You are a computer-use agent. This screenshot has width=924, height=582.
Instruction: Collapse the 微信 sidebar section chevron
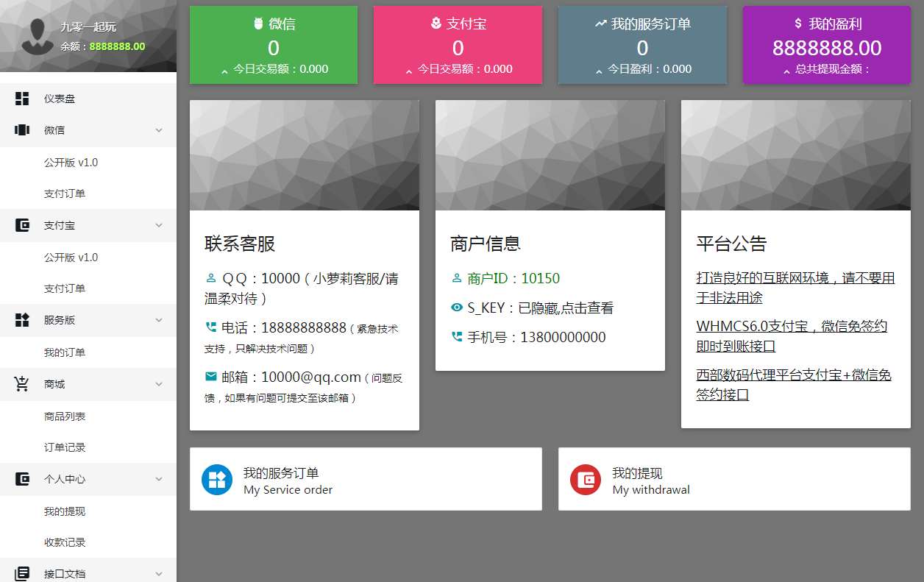159,129
